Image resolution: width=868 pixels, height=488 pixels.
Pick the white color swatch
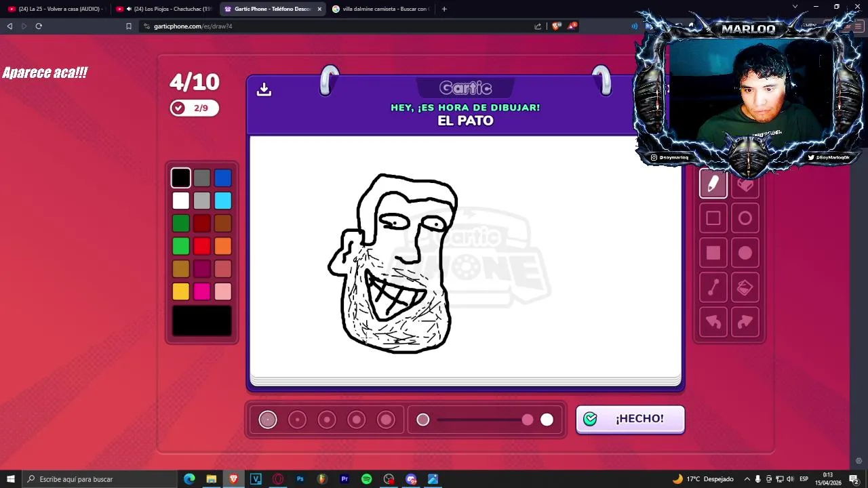point(181,201)
